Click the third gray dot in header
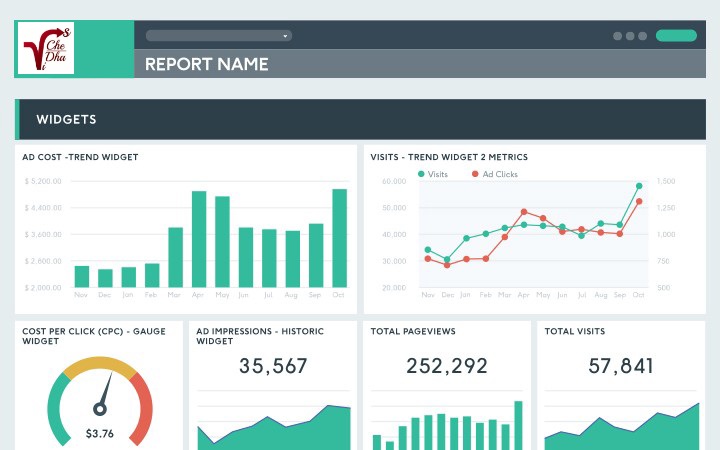Screen dimensions: 720x450 click(x=643, y=36)
